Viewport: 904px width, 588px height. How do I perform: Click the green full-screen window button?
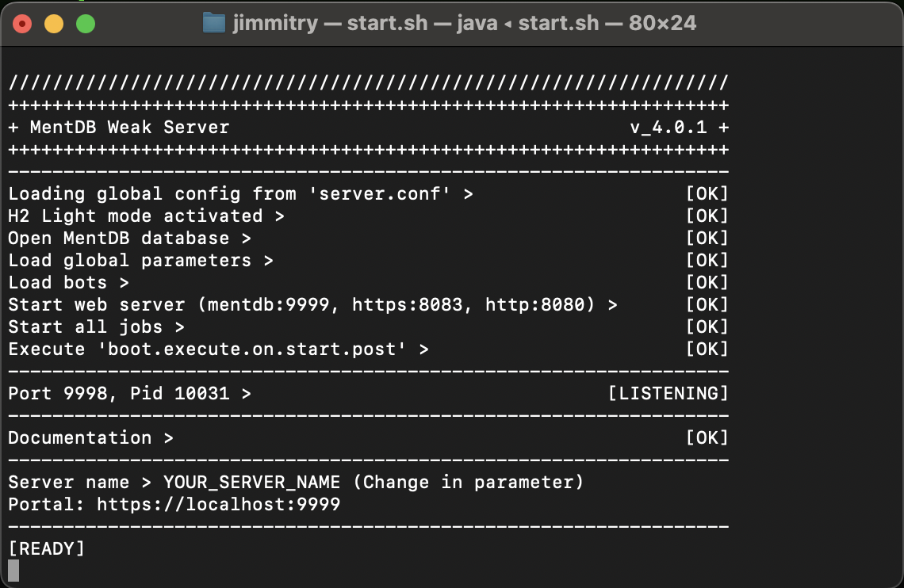pyautogui.click(x=85, y=24)
